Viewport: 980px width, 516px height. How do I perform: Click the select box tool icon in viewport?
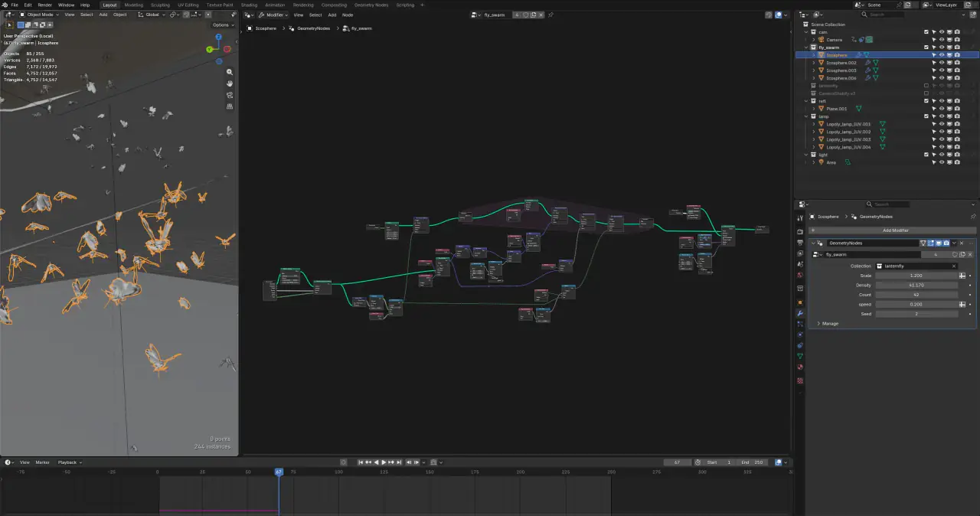[x=9, y=24]
